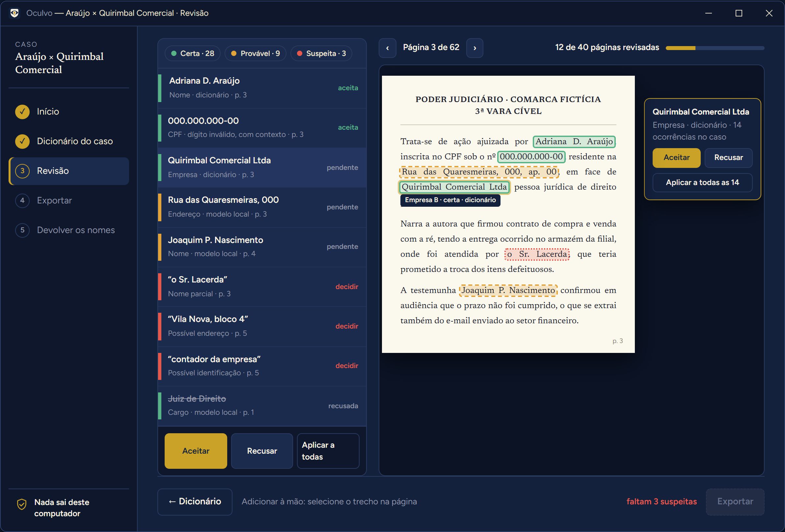Go to the previous page arrow
Screen dimensions: 785x532
(388, 48)
